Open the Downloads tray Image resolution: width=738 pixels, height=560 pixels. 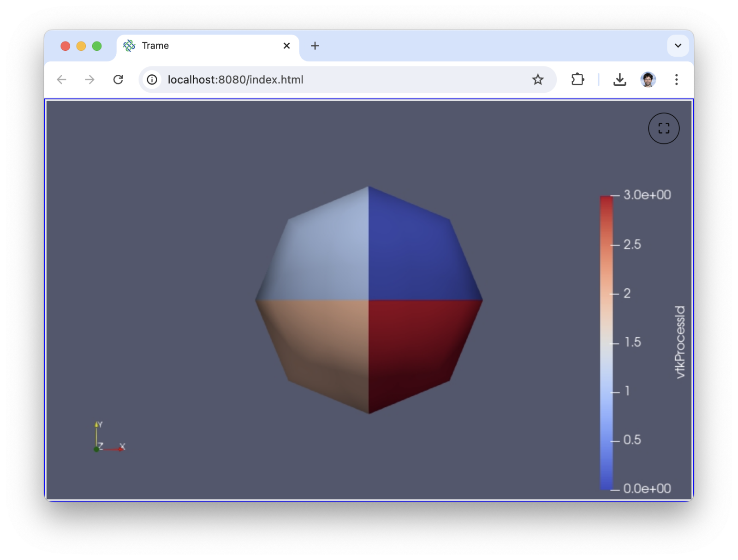(x=619, y=80)
